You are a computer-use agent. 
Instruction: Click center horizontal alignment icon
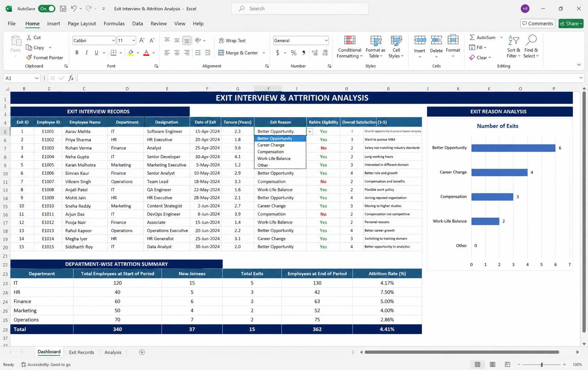click(177, 53)
